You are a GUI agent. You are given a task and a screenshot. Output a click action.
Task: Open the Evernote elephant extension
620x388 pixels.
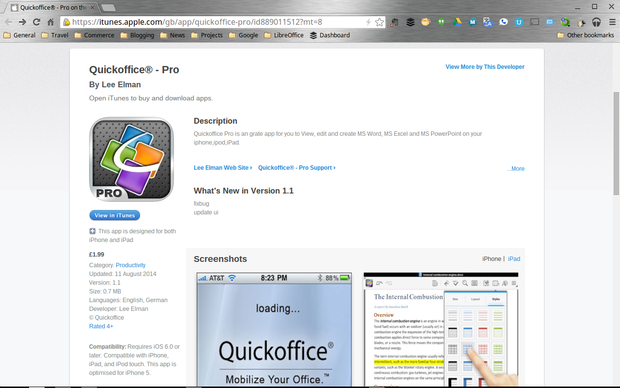[x=395, y=22]
